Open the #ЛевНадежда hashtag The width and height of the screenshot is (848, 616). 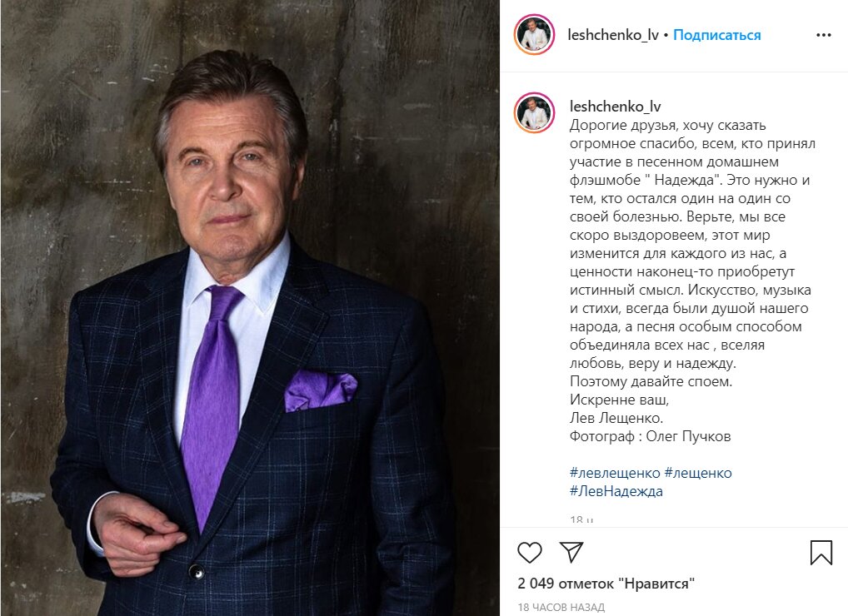(x=616, y=491)
